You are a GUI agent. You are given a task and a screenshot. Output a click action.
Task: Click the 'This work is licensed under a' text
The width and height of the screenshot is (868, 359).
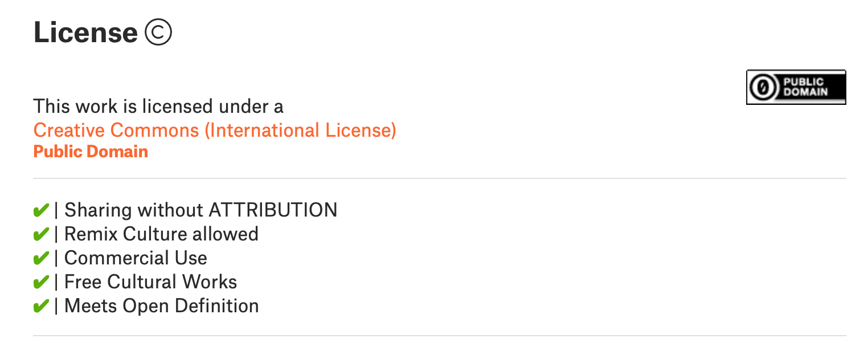coord(158,106)
